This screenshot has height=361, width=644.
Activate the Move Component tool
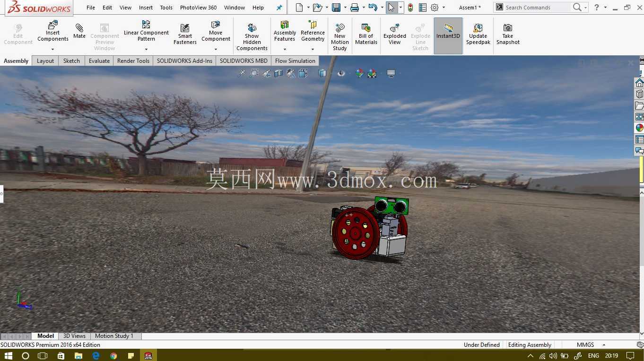coord(216,31)
